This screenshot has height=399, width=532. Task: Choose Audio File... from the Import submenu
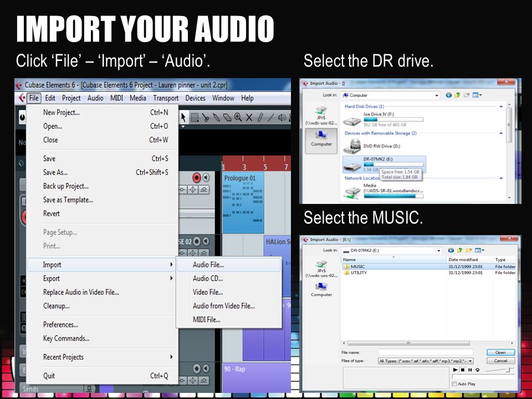coord(229,265)
